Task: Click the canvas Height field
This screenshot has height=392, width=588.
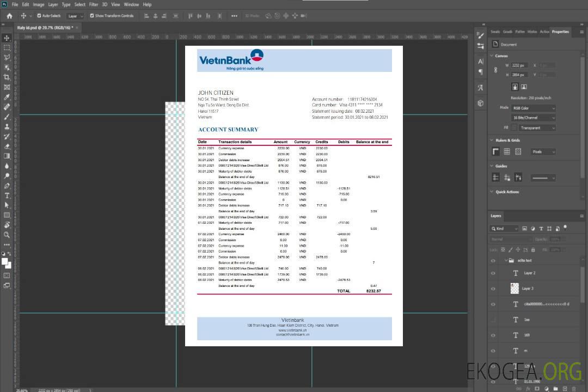Action: pos(519,75)
